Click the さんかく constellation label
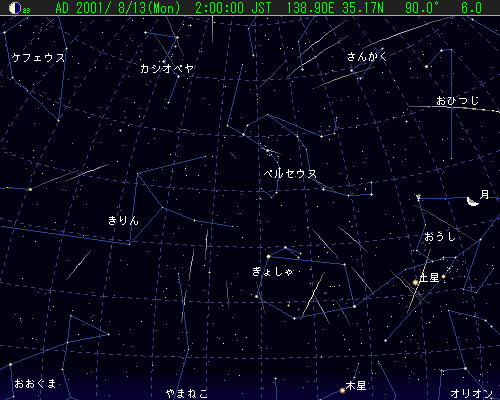 pyautogui.click(x=367, y=56)
